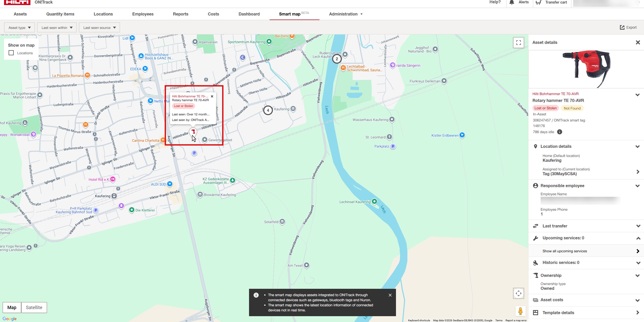The width and height of the screenshot is (644, 322).
Task: Switch to Map view
Action: point(12,308)
